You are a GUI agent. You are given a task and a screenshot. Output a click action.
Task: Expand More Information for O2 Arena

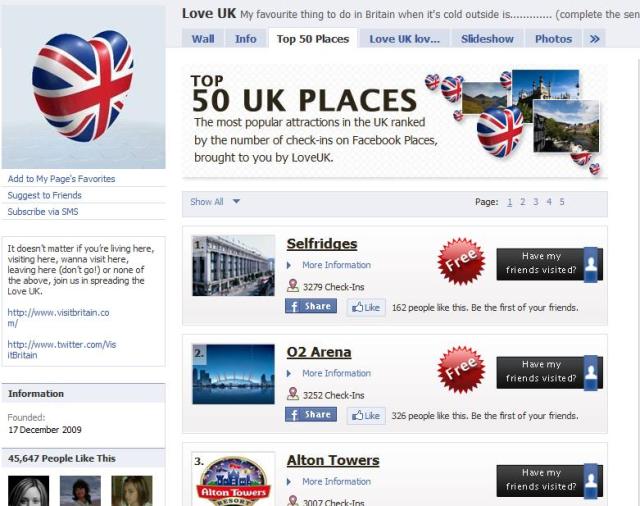(336, 373)
